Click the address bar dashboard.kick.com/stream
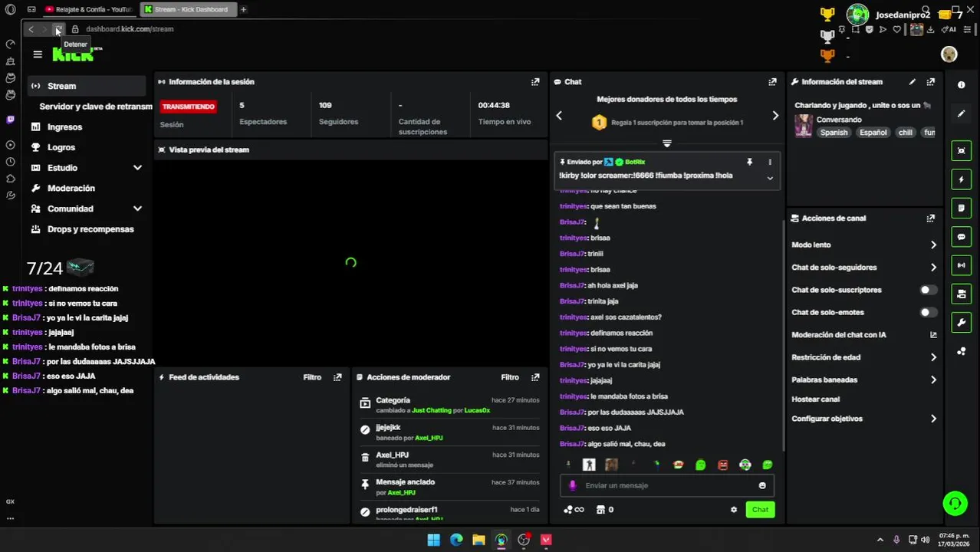 [130, 29]
